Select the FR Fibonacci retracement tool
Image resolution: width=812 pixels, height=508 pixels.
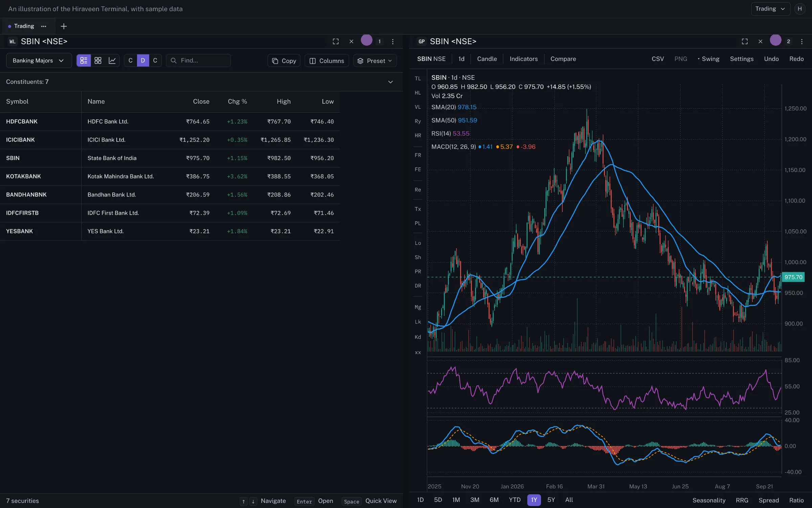click(x=418, y=155)
